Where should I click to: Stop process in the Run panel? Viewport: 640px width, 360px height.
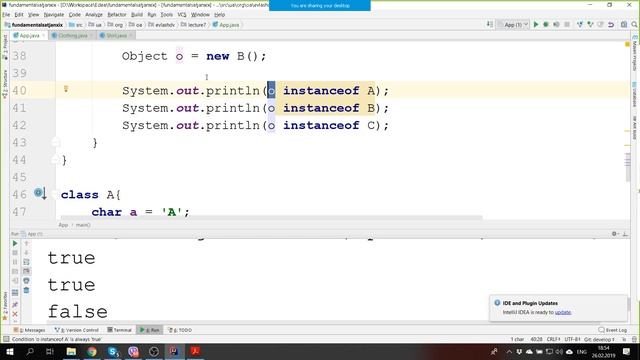(15, 253)
